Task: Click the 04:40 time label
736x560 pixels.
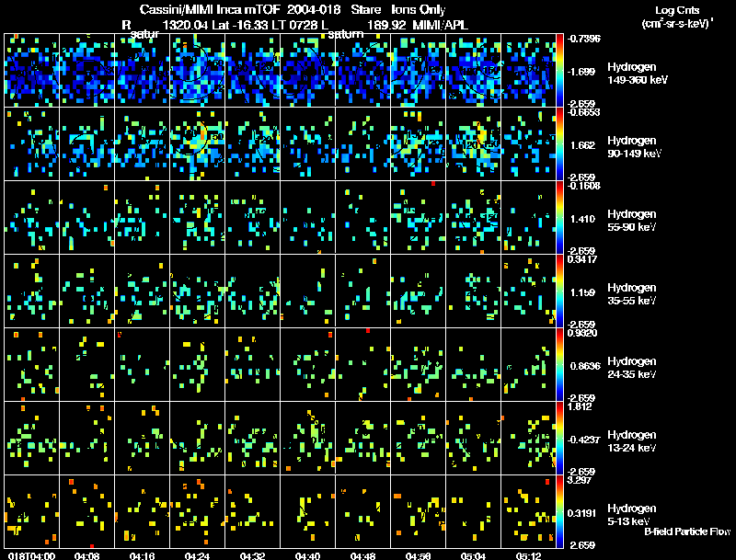Action: (x=307, y=556)
